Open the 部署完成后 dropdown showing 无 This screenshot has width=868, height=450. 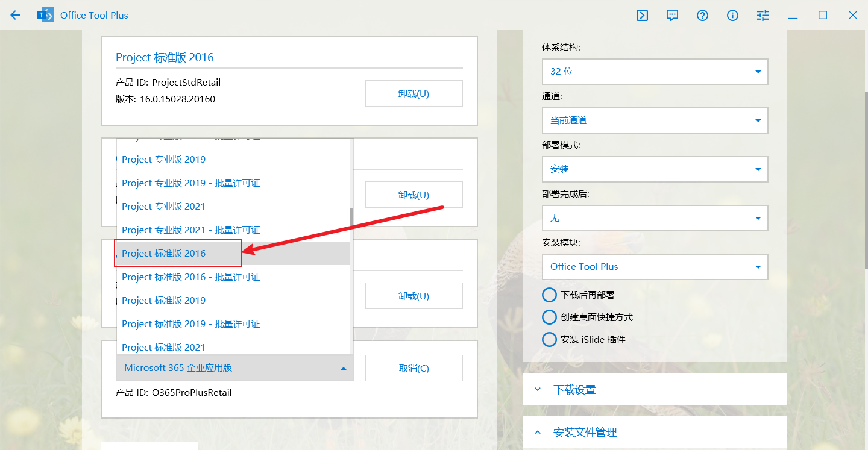pos(655,217)
